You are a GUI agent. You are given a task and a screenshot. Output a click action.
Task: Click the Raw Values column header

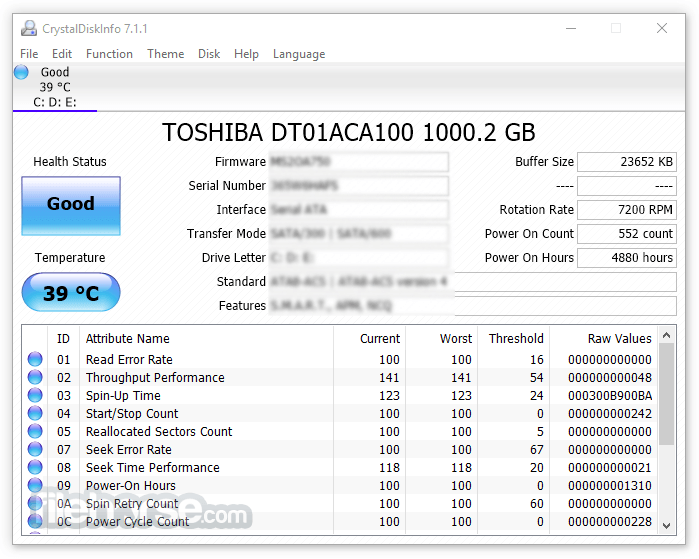(604, 339)
